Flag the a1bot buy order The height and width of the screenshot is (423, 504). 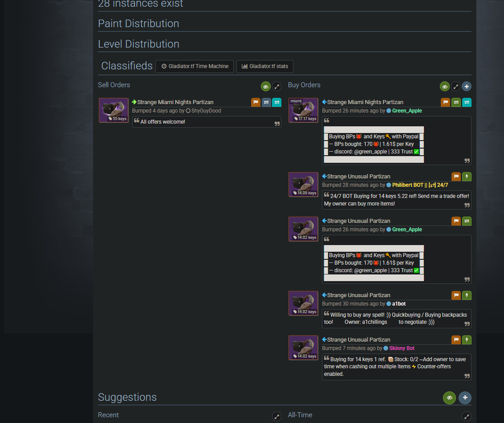click(456, 295)
